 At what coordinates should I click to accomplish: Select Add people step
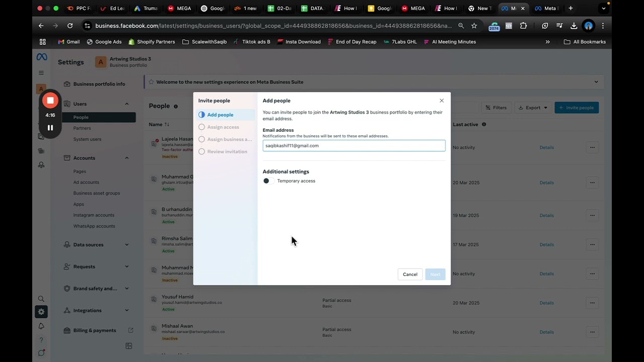coord(225,115)
